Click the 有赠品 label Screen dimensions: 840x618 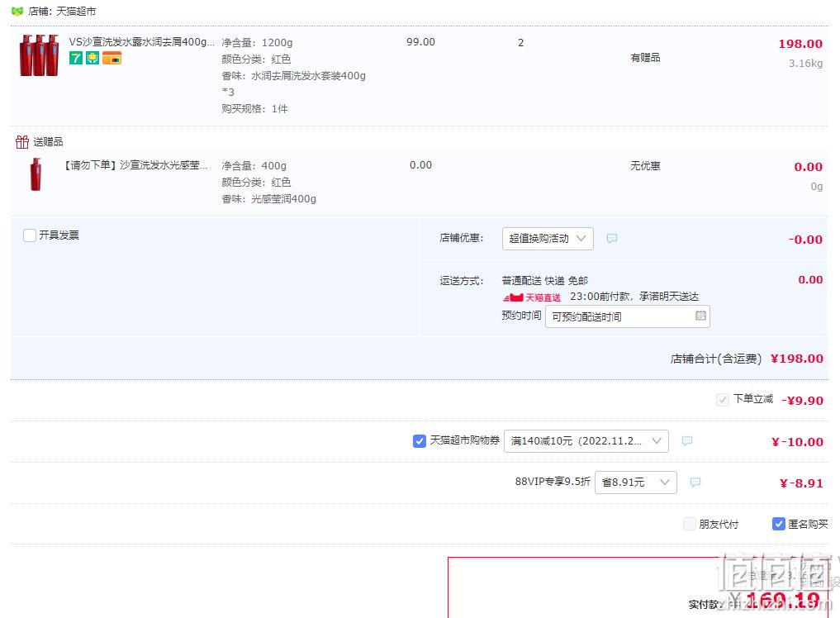pyautogui.click(x=645, y=57)
